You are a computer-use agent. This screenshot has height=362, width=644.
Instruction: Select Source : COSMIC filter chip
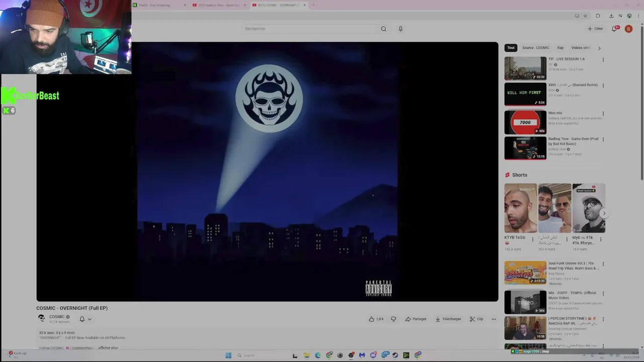point(535,48)
